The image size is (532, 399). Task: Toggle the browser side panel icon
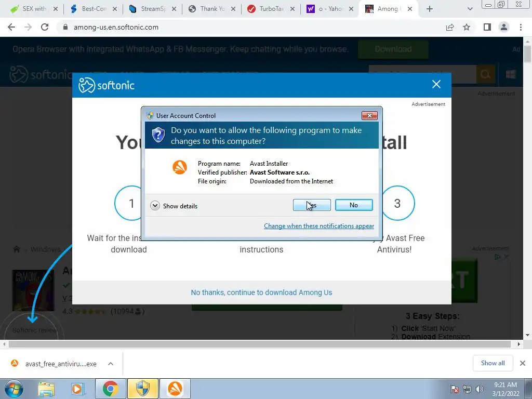coord(487,27)
